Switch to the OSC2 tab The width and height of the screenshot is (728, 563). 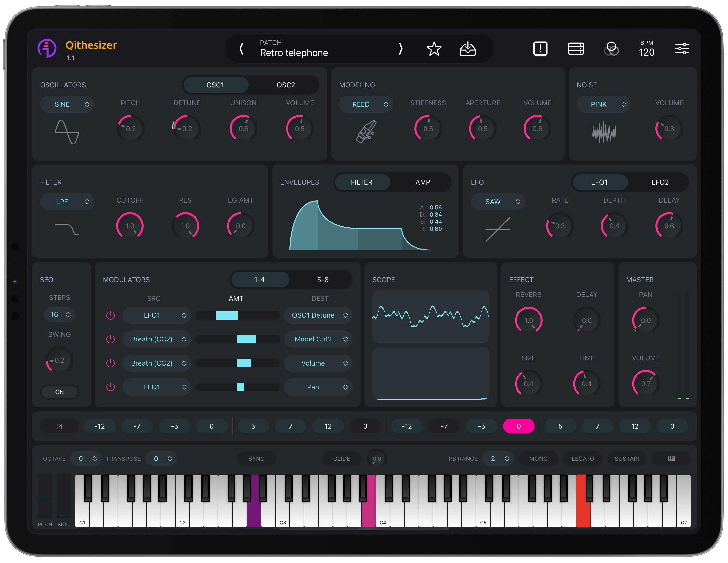[x=286, y=85]
